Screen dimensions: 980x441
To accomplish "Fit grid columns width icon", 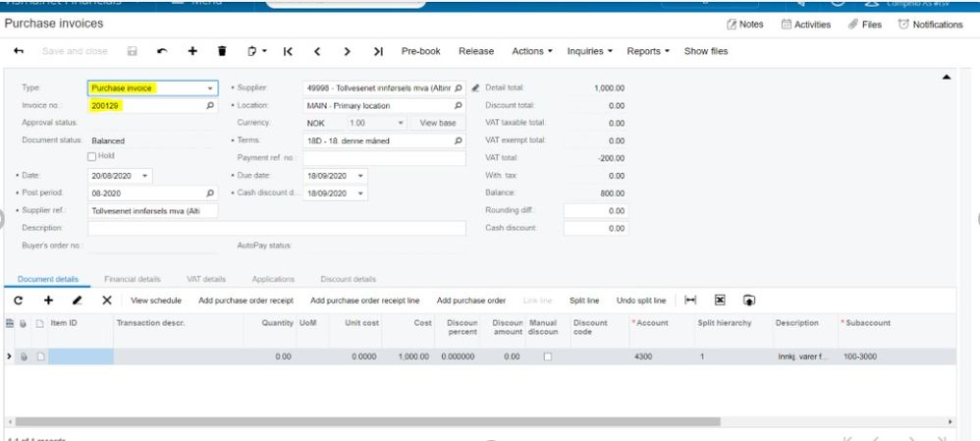I will (x=690, y=301).
